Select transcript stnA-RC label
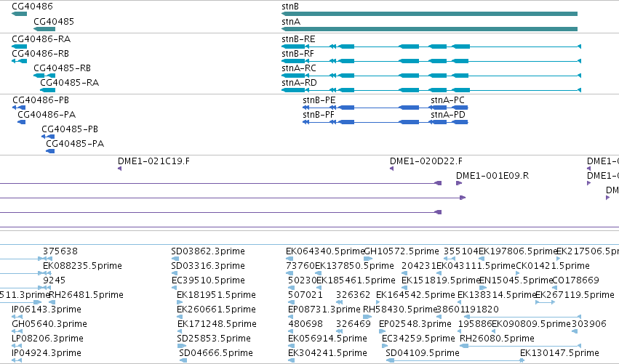Screen dimensions: 619x364 [299, 68]
